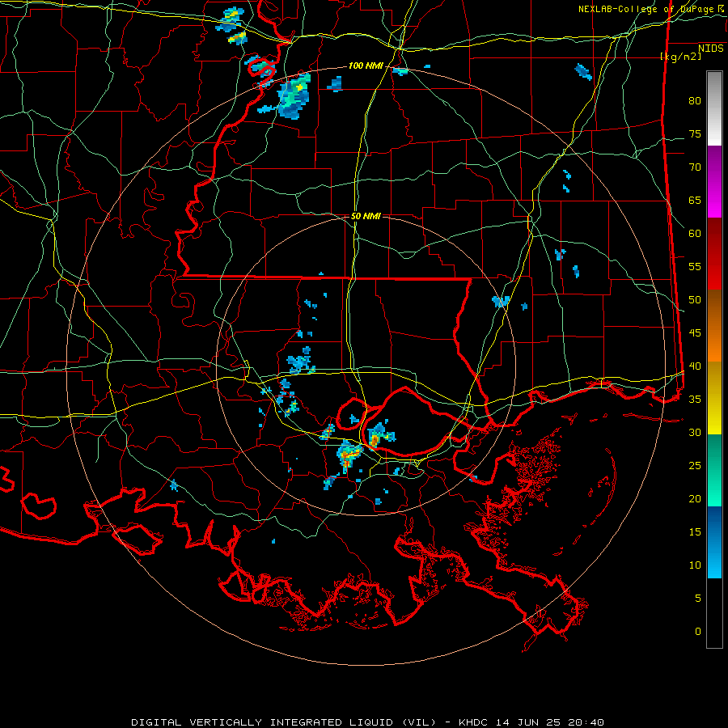This screenshot has height=728, width=728.
Task: Click the "NIDS" label above the color scale
Action: (x=711, y=49)
